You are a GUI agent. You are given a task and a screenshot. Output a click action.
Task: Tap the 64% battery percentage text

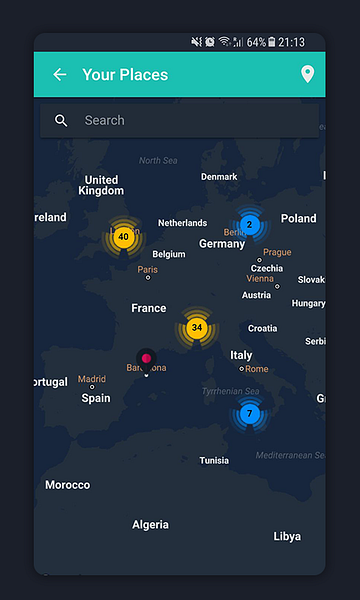(256, 42)
